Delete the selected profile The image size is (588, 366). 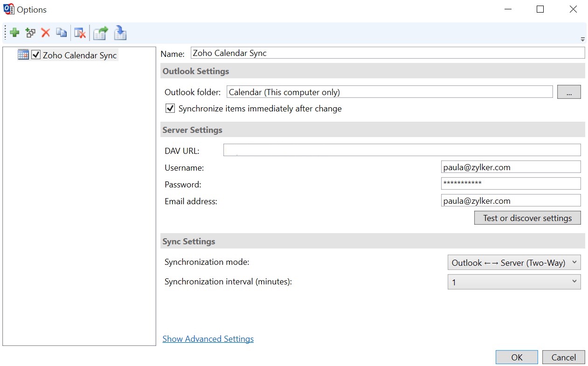tap(46, 33)
